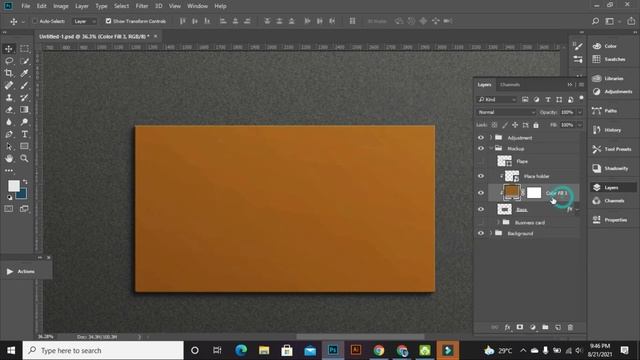640x360 pixels.
Task: Select the Crop tool
Action: pos(9,73)
